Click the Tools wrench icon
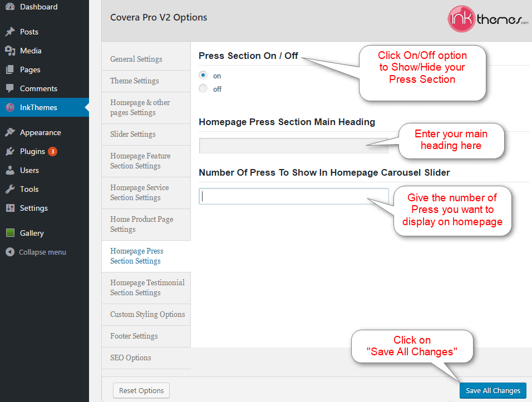This screenshot has height=402, width=532. pyautogui.click(x=10, y=189)
